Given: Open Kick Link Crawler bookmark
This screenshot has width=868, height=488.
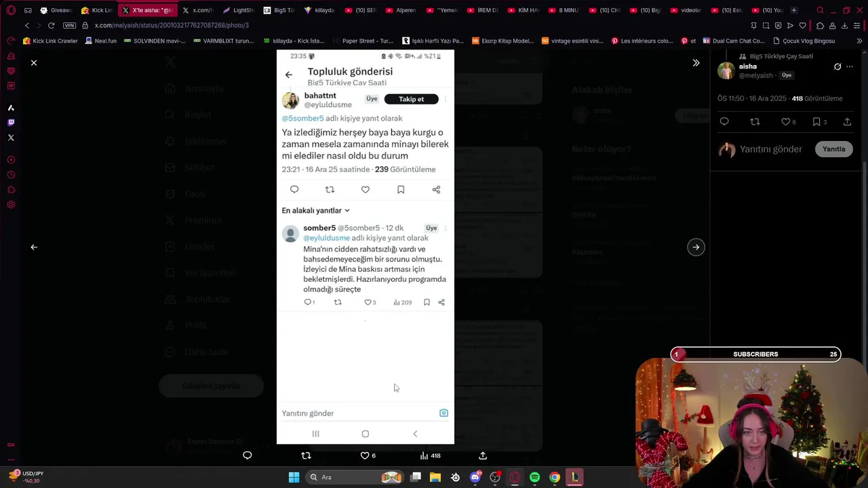Looking at the screenshot, I should pos(50,41).
